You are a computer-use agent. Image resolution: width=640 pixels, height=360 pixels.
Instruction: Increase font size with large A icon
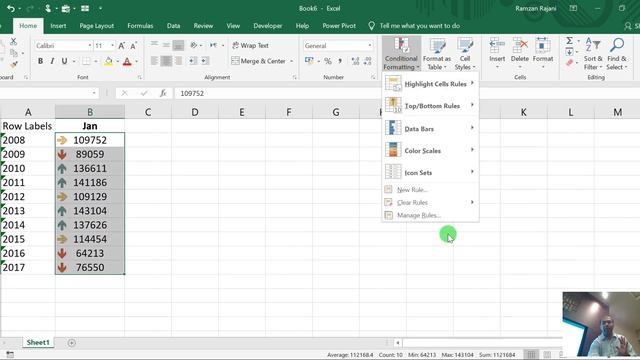pos(122,46)
